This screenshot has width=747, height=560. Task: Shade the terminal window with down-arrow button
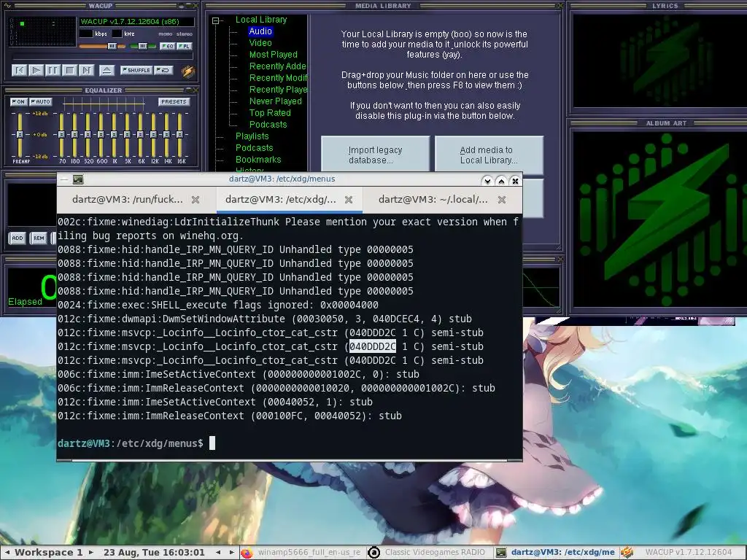pos(487,181)
